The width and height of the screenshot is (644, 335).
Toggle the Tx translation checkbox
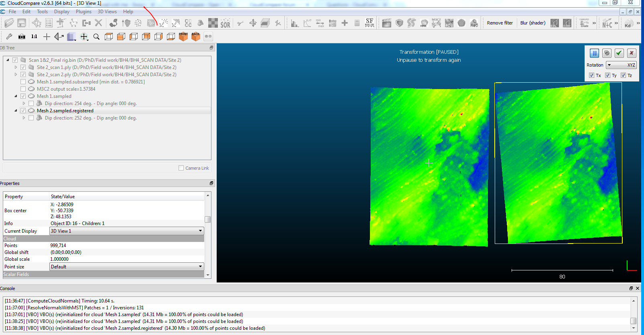[591, 75]
